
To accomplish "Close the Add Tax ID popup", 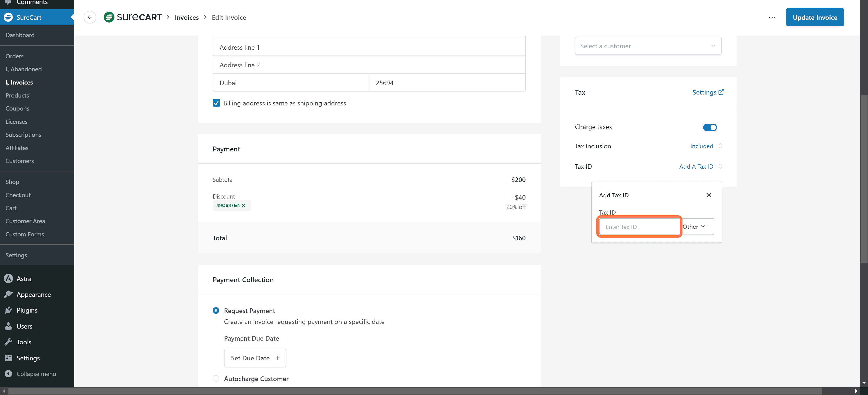I will pos(708,195).
